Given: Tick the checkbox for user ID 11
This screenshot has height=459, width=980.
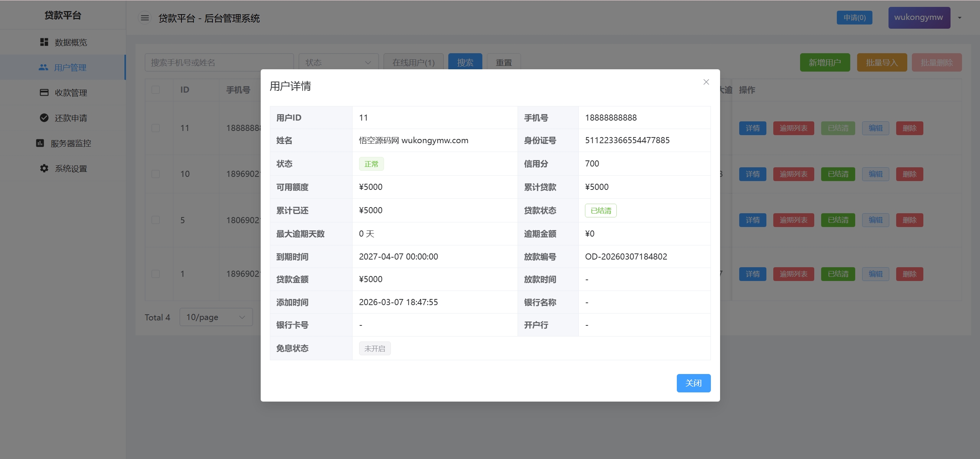Looking at the screenshot, I should 155,128.
